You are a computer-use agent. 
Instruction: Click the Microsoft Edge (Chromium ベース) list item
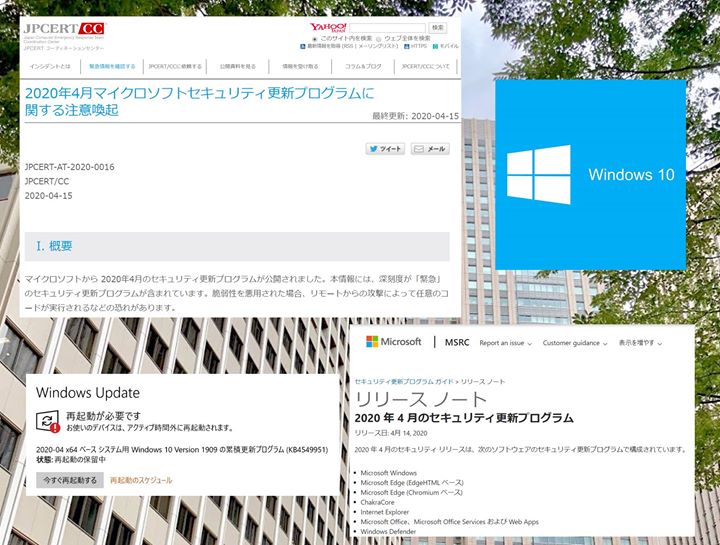tap(411, 493)
